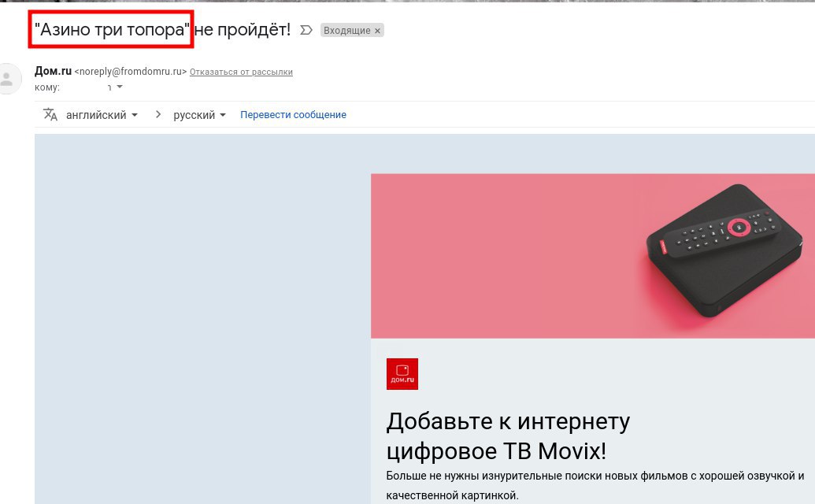The height and width of the screenshot is (504, 815).
Task: Click the email subject "Азино три топора"
Action: coord(113,30)
